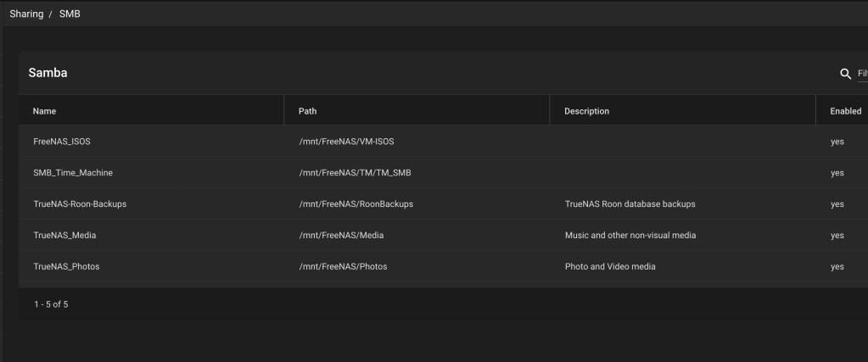Click the SMB breadcrumb item
Screen dimensions: 868x362
[70, 14]
